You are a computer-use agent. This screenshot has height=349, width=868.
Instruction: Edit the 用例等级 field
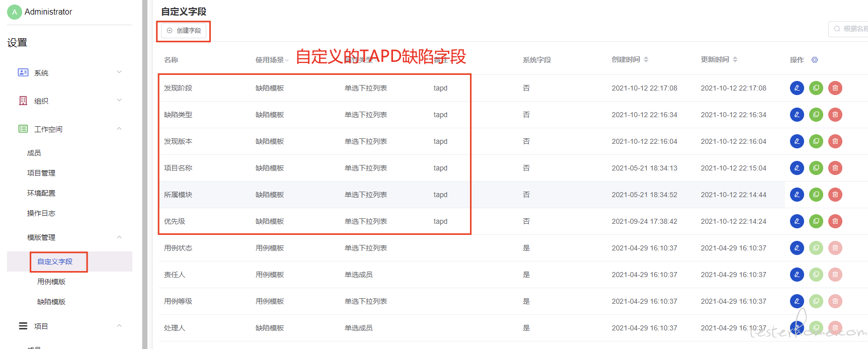click(x=797, y=301)
